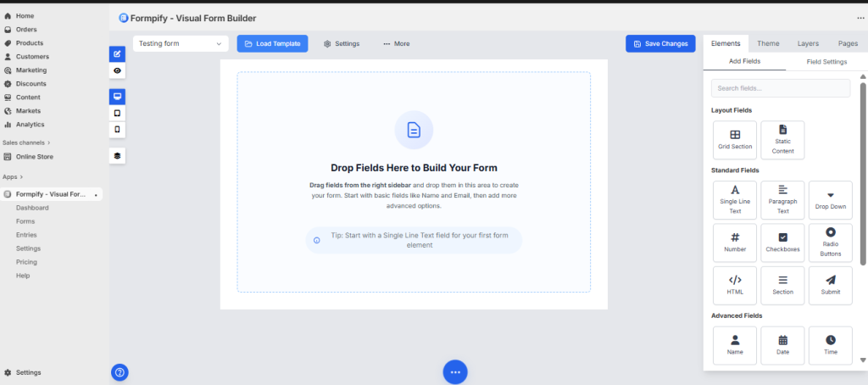Open the Testing form dropdown
The height and width of the screenshot is (385, 868).
point(181,43)
